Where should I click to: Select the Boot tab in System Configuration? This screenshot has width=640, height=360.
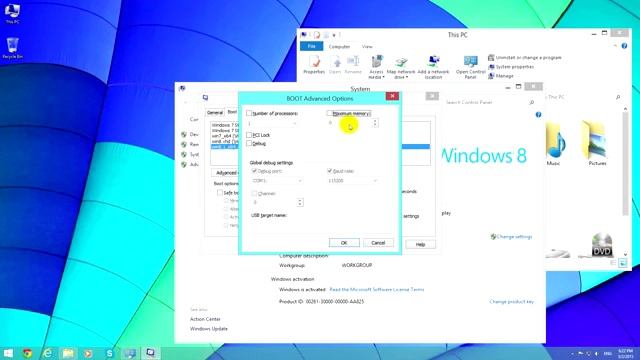[232, 112]
